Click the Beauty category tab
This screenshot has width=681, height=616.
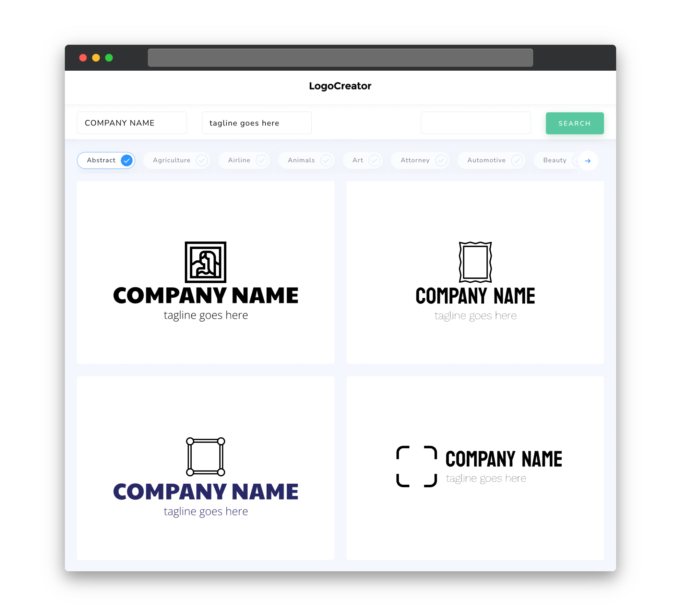pyautogui.click(x=555, y=160)
